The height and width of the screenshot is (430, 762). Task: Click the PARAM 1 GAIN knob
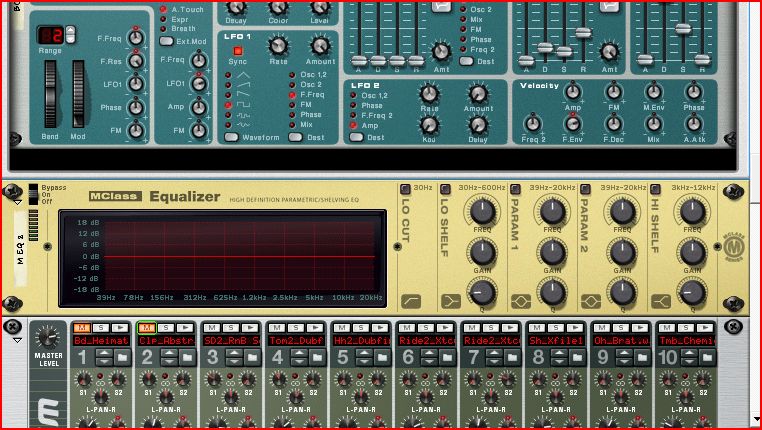click(x=553, y=253)
